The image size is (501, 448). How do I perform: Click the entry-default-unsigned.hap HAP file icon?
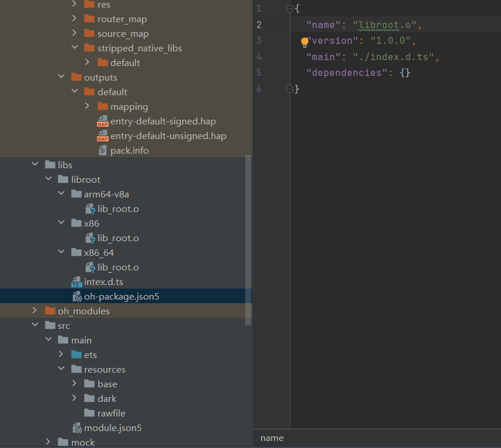click(103, 136)
